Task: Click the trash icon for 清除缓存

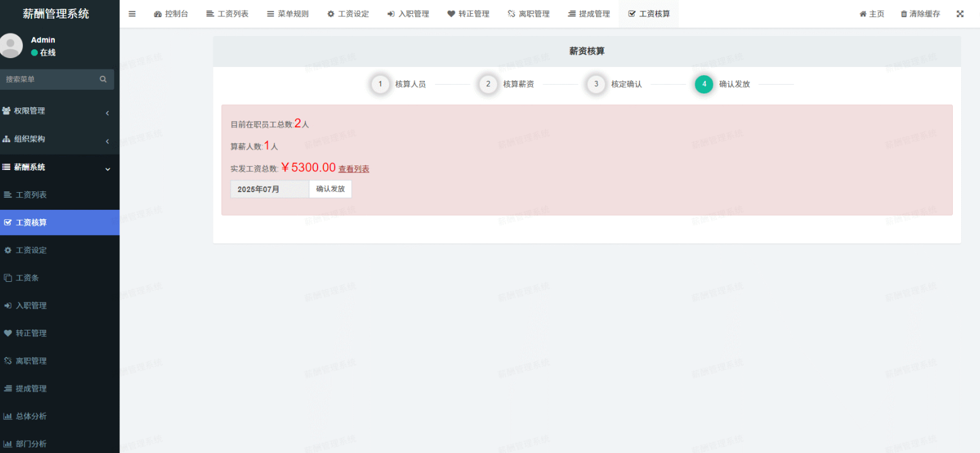Action: pyautogui.click(x=904, y=14)
